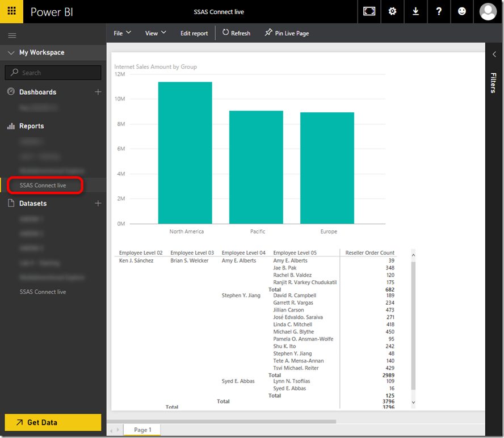The height and width of the screenshot is (438, 504).
Task: Click Employee Level 02 column header
Action: point(141,252)
